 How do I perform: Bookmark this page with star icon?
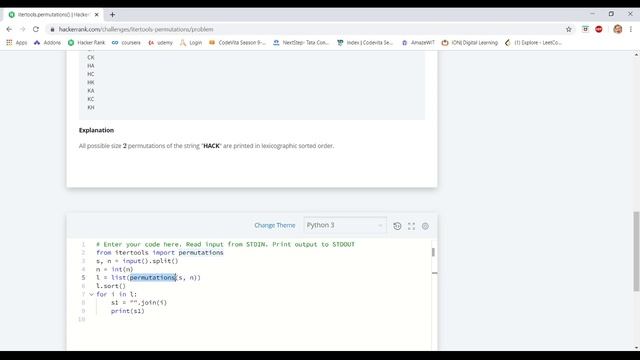coord(569,29)
